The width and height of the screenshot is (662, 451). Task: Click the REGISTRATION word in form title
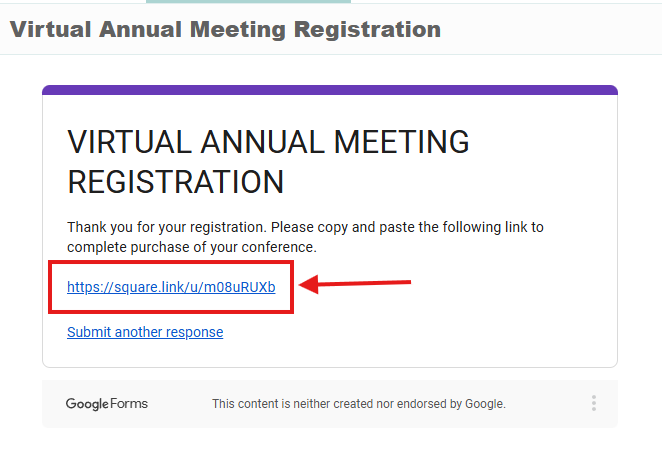point(175,182)
